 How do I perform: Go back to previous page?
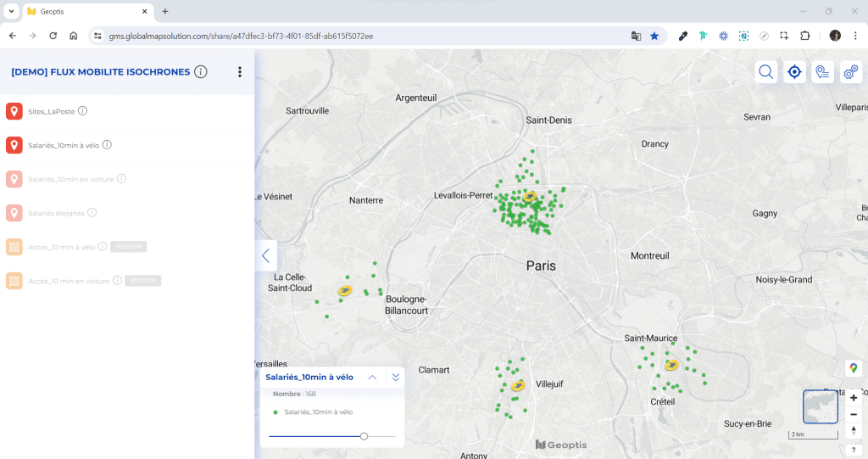click(13, 36)
